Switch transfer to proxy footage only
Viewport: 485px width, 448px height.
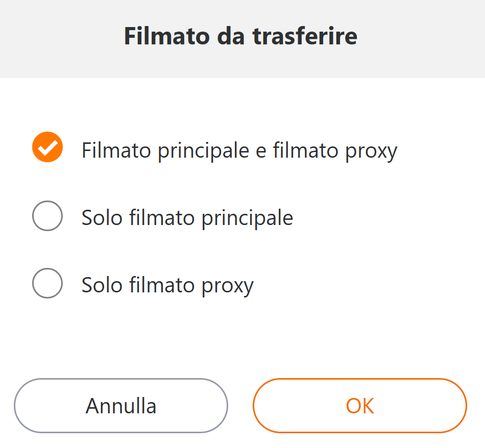(x=47, y=283)
